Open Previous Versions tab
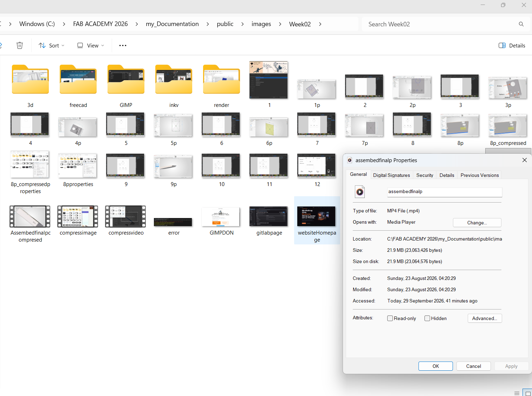The width and height of the screenshot is (532, 396). [x=479, y=175]
